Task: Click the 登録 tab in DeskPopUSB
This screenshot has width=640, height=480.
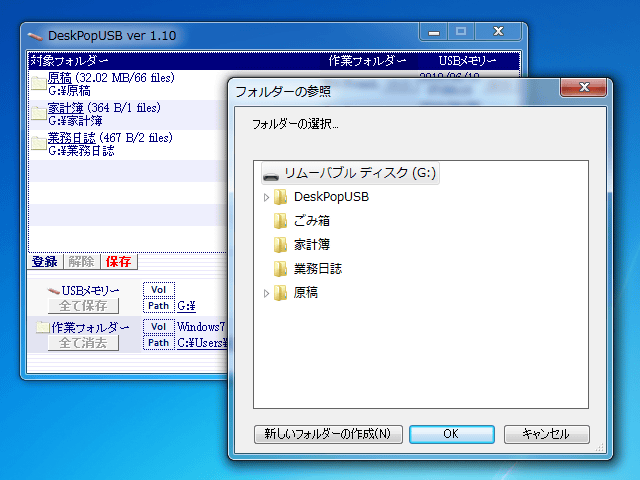Action: coord(45,262)
